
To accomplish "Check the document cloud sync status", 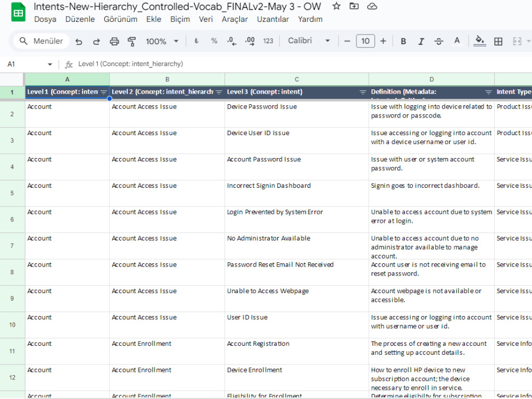I will [x=371, y=7].
